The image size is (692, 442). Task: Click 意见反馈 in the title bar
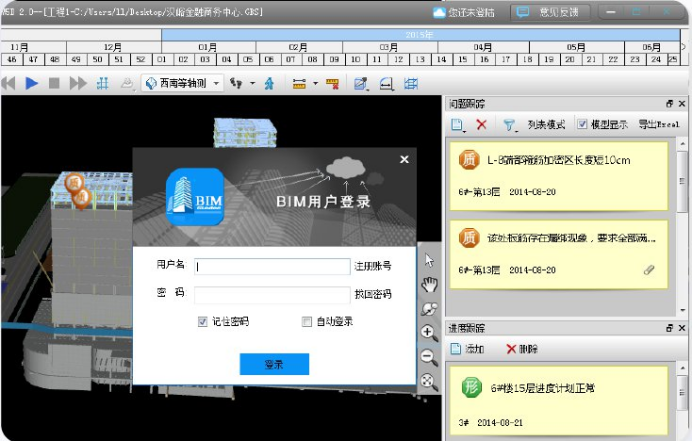point(551,13)
